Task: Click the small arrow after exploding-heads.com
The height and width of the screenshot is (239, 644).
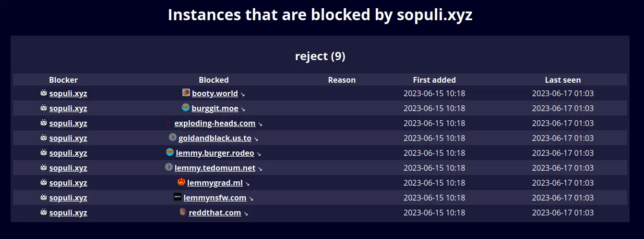Action: point(260,124)
